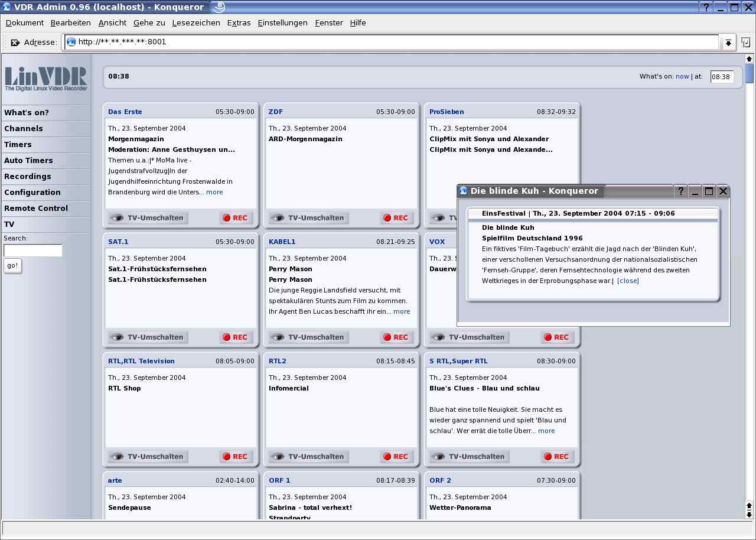Image resolution: width=756 pixels, height=540 pixels.
Task: Click the search go! button
Action: [12, 266]
